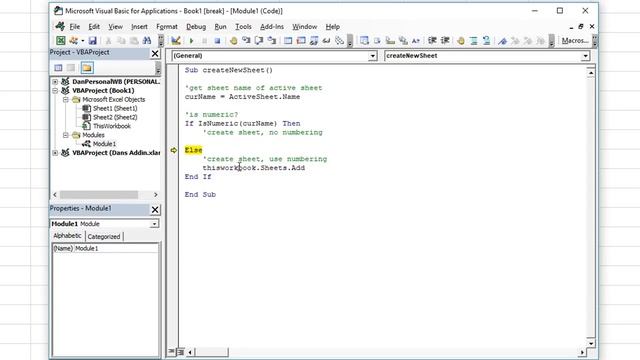640x360 pixels.
Task: Open the Module1 Module properties dropdown
Action: [x=154, y=224]
